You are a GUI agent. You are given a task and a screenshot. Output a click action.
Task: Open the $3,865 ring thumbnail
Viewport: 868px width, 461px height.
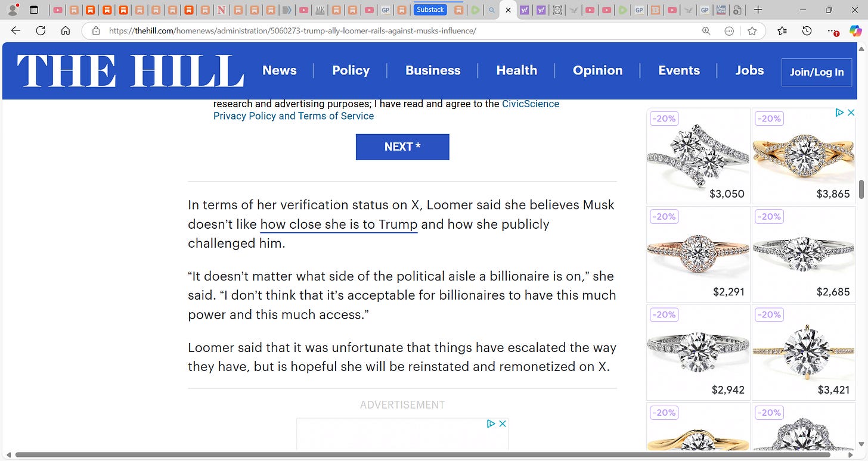coord(804,156)
